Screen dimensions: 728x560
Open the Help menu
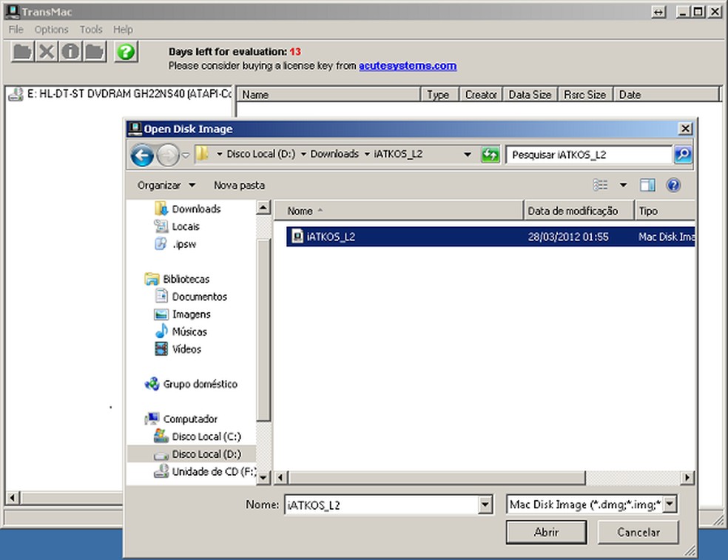pos(123,30)
